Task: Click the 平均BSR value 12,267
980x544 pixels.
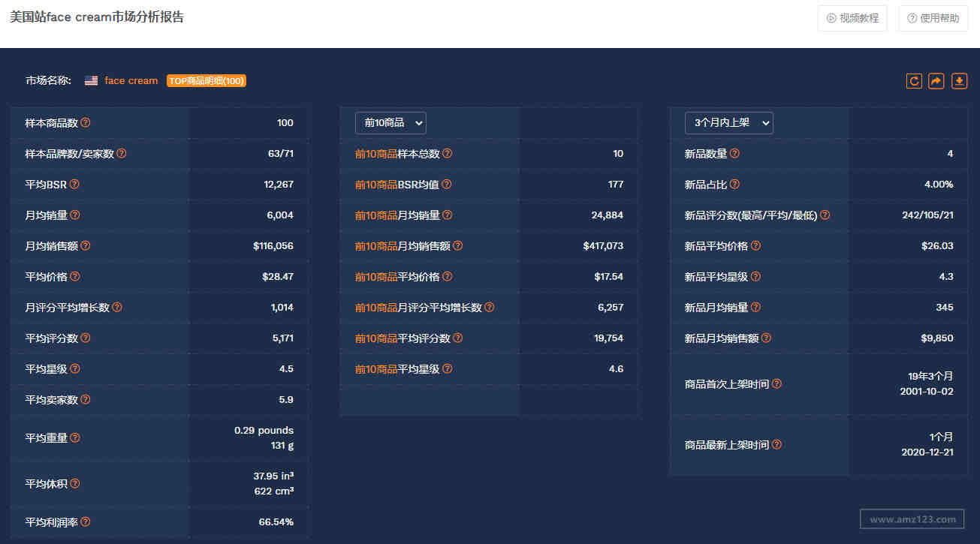Action: point(279,185)
